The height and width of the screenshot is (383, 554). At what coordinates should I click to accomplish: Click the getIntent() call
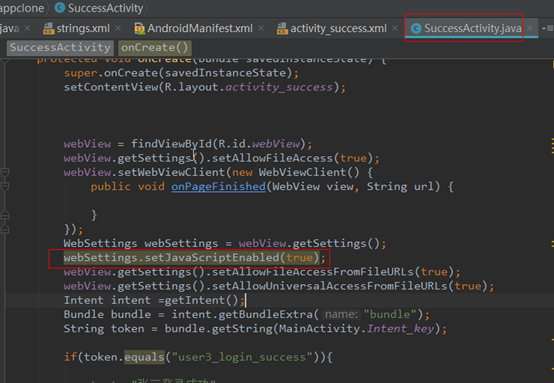[x=202, y=300]
